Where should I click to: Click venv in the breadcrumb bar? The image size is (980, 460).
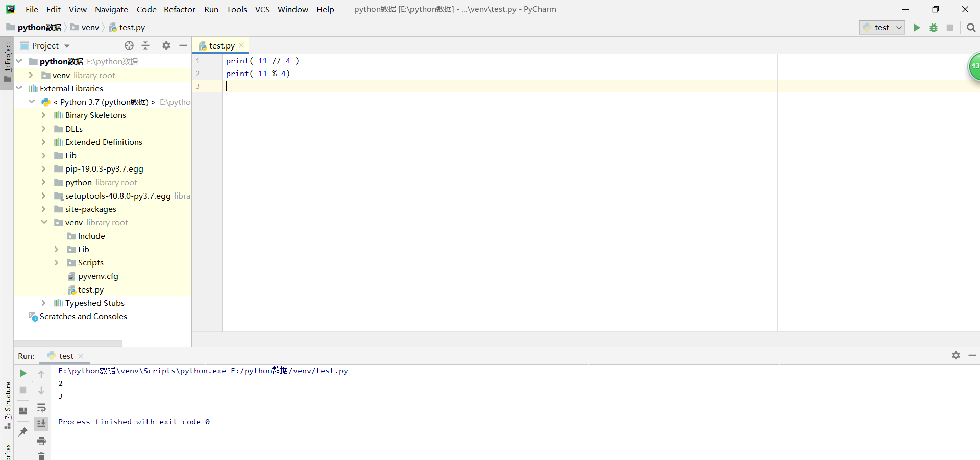coord(90,27)
